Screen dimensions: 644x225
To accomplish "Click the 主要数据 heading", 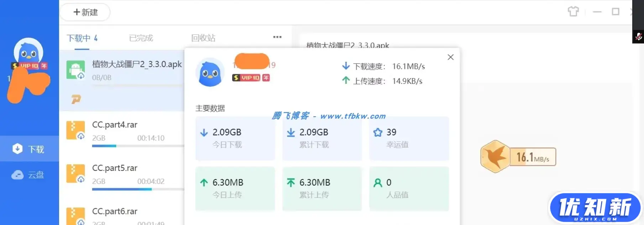I will pyautogui.click(x=210, y=108).
